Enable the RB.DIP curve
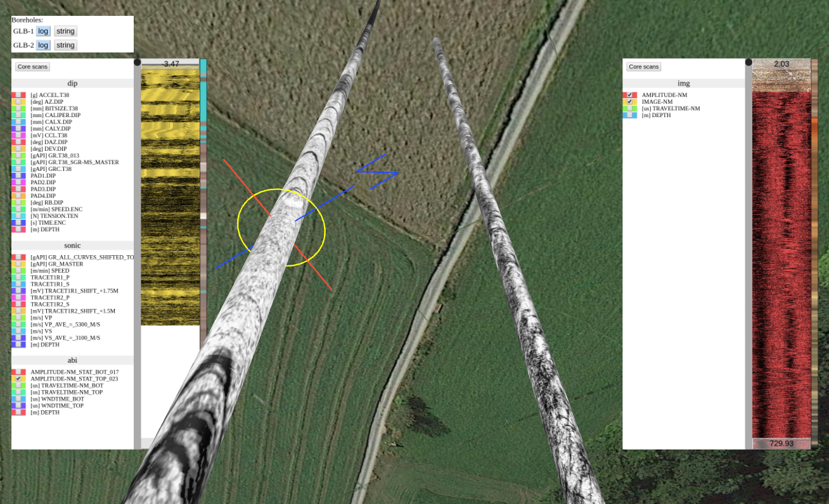 [x=19, y=203]
